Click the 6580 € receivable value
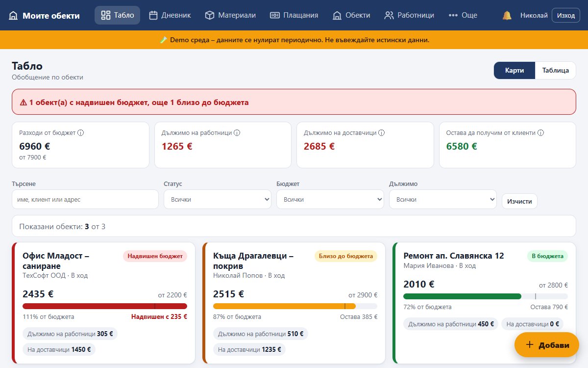 pyautogui.click(x=462, y=146)
